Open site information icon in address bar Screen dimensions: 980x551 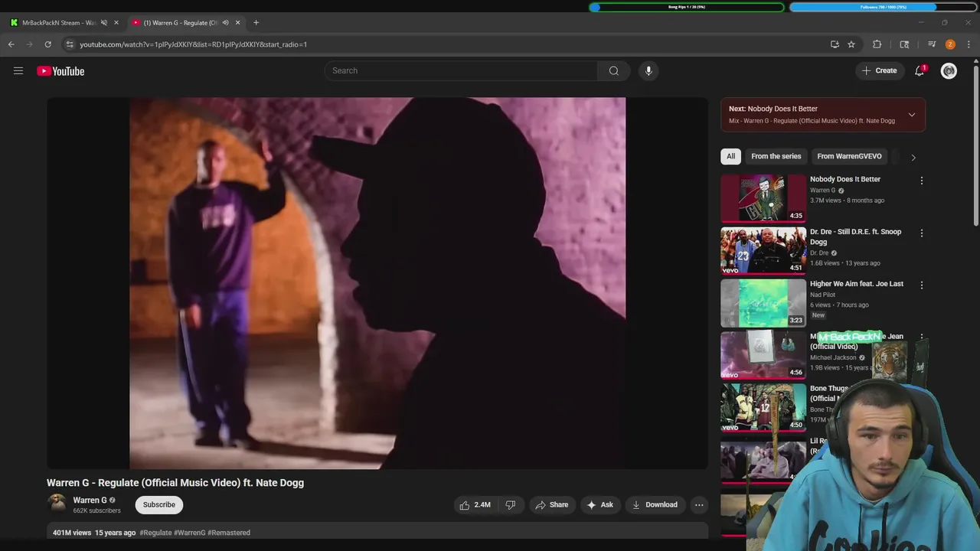click(70, 44)
